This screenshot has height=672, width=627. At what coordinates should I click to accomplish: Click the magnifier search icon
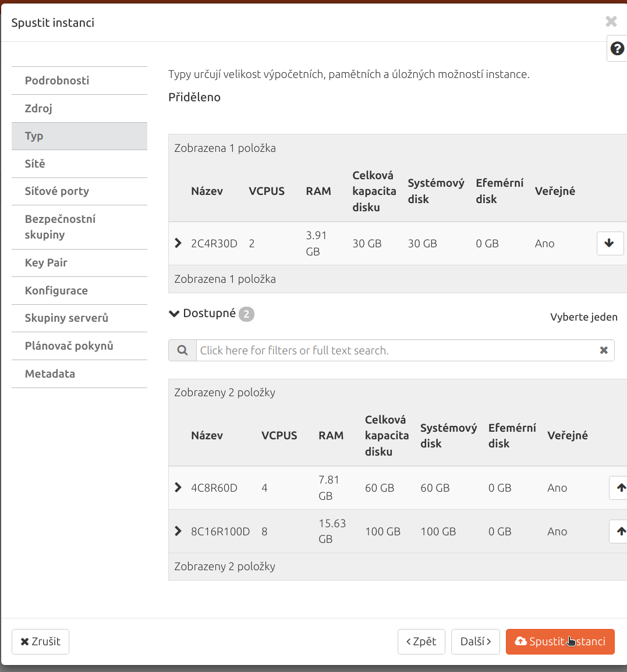coord(182,350)
